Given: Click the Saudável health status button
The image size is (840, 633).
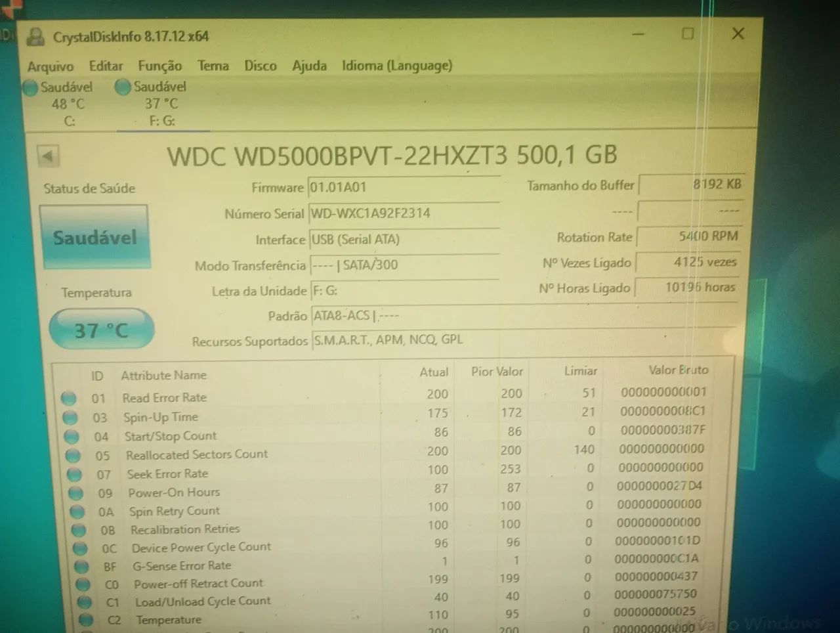Looking at the screenshot, I should tap(94, 237).
